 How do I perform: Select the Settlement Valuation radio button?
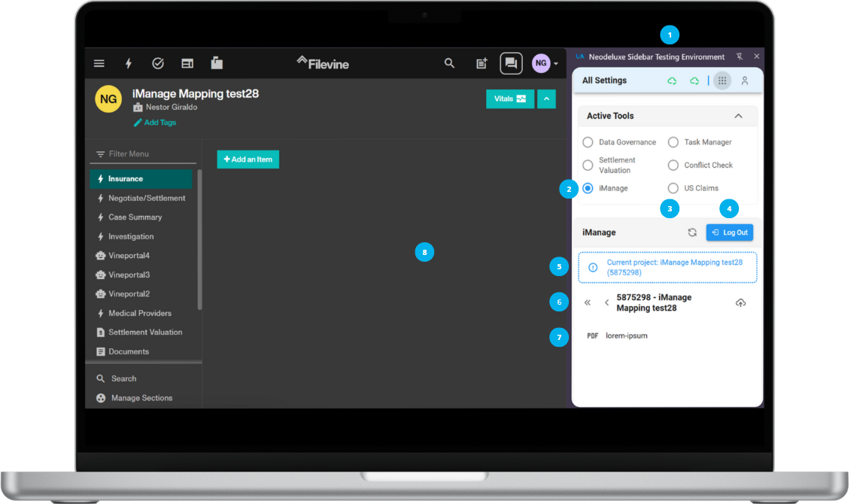(588, 165)
